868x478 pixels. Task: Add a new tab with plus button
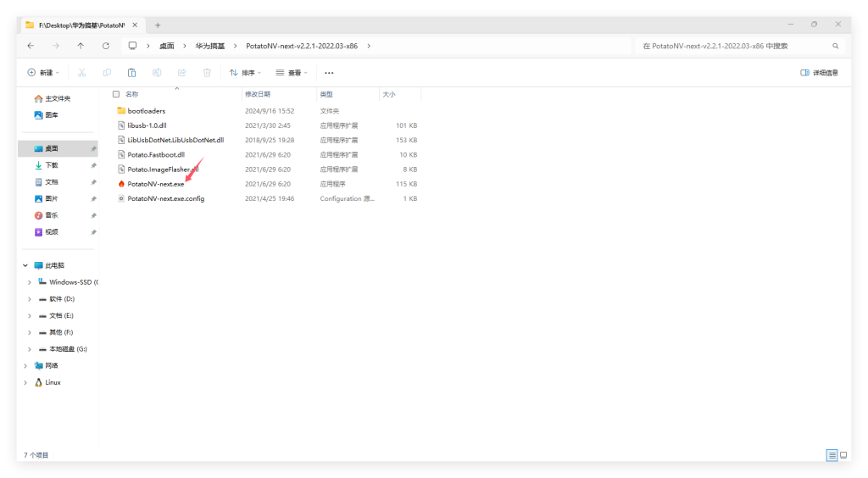pyautogui.click(x=158, y=25)
